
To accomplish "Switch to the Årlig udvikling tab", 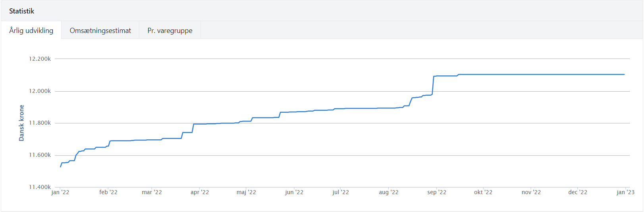I will 31,31.
